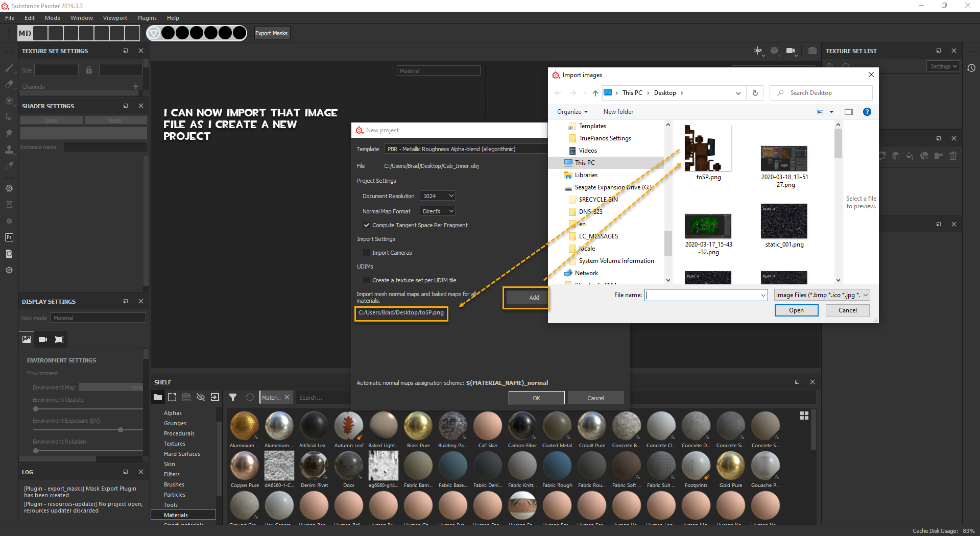Toggle the MD button in the toolbar
The width and height of the screenshot is (980, 536).
pyautogui.click(x=25, y=33)
